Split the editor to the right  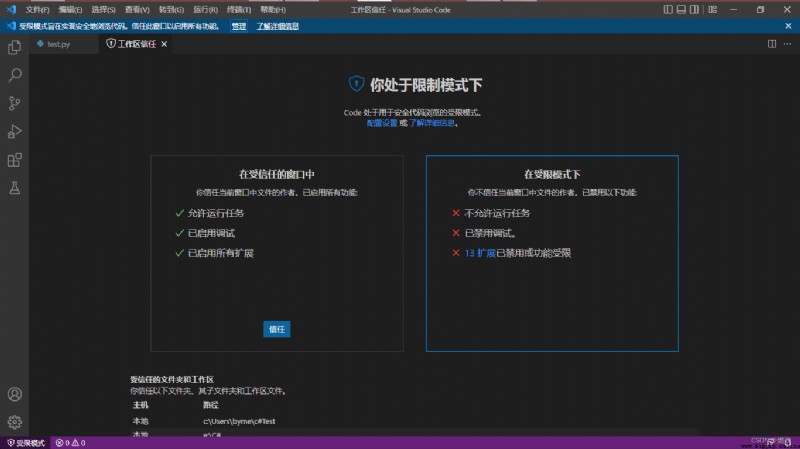point(772,44)
